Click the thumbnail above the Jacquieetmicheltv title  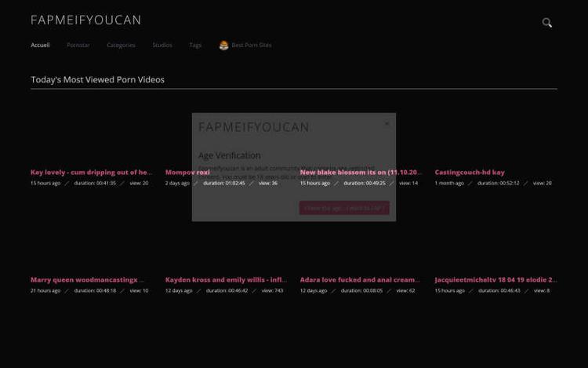tap(495, 239)
